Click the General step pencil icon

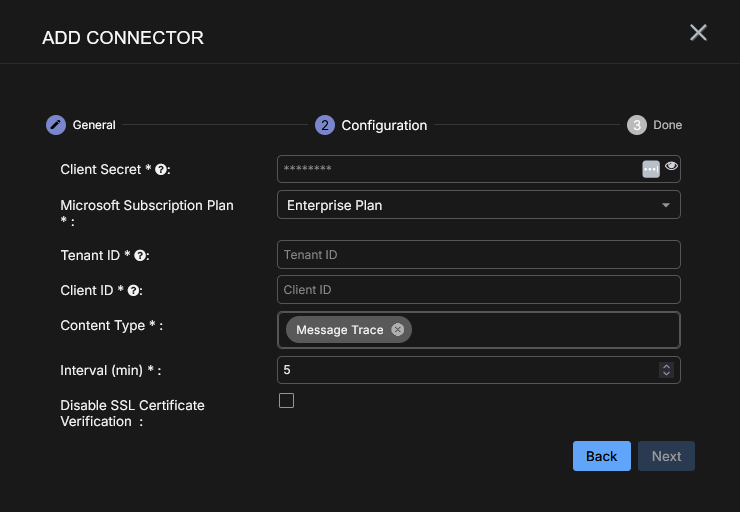[x=56, y=125]
